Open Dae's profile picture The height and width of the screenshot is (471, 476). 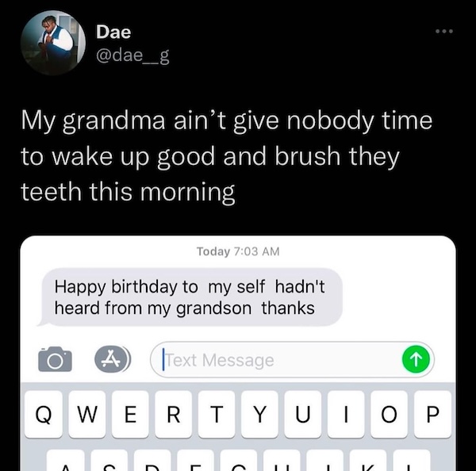coord(53,43)
